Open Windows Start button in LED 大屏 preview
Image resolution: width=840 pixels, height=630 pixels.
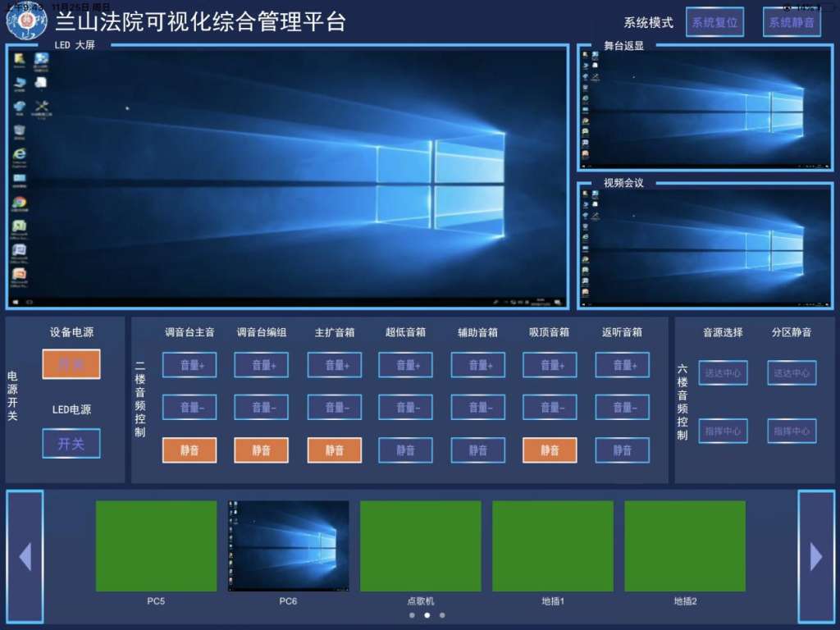[15, 303]
